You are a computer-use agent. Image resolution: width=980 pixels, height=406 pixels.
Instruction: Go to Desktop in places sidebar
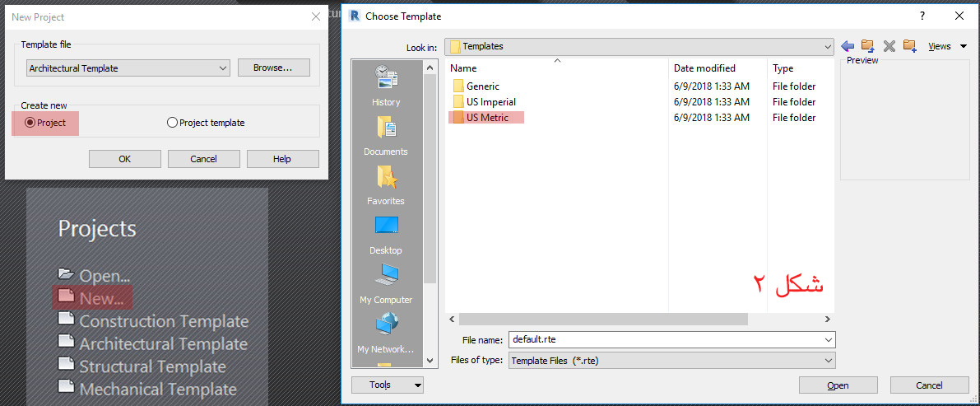coord(386,235)
